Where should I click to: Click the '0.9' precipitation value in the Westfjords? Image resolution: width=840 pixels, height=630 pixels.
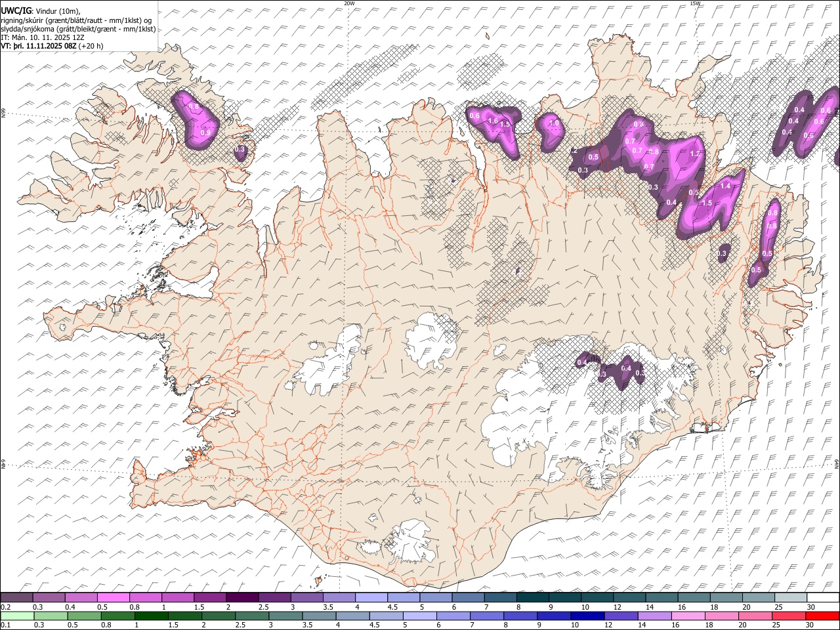205,133
